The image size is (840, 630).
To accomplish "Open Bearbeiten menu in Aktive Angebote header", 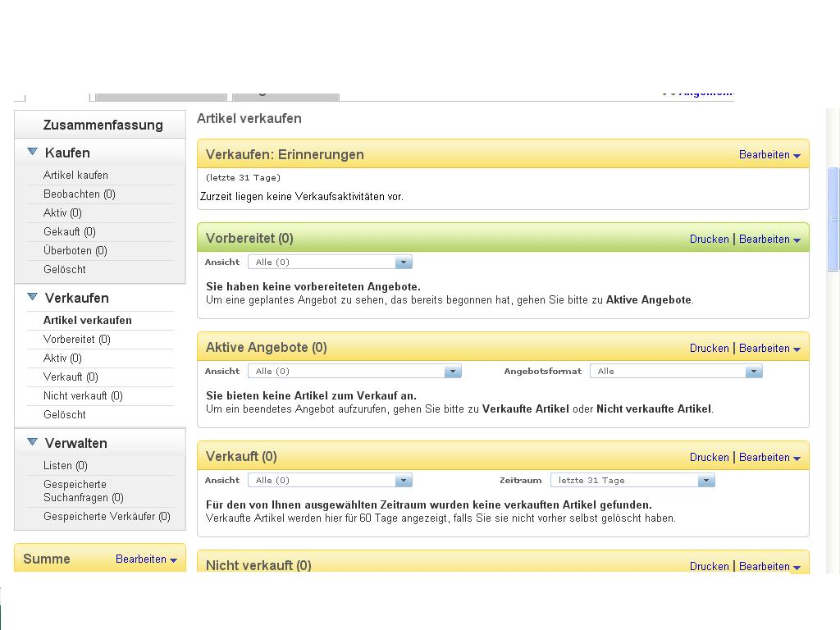I will (x=769, y=348).
